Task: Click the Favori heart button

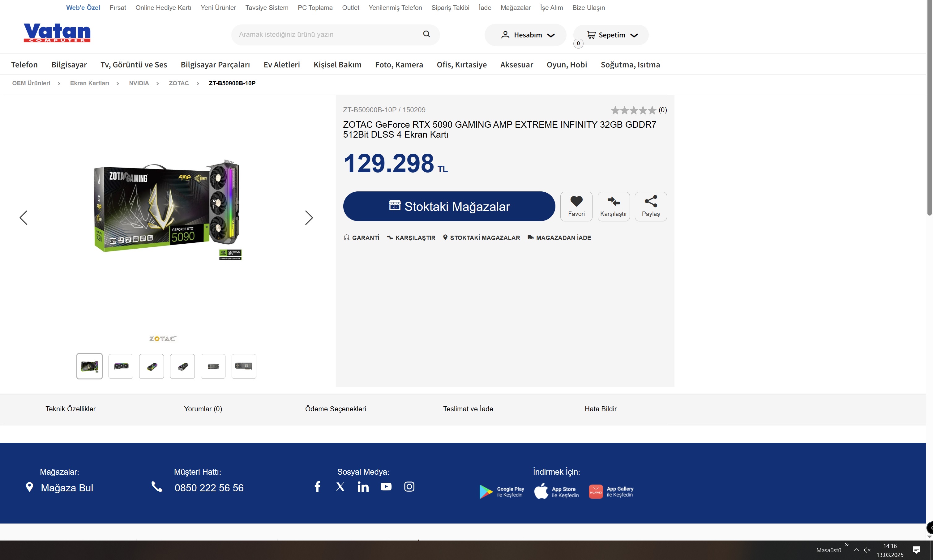Action: click(x=576, y=206)
